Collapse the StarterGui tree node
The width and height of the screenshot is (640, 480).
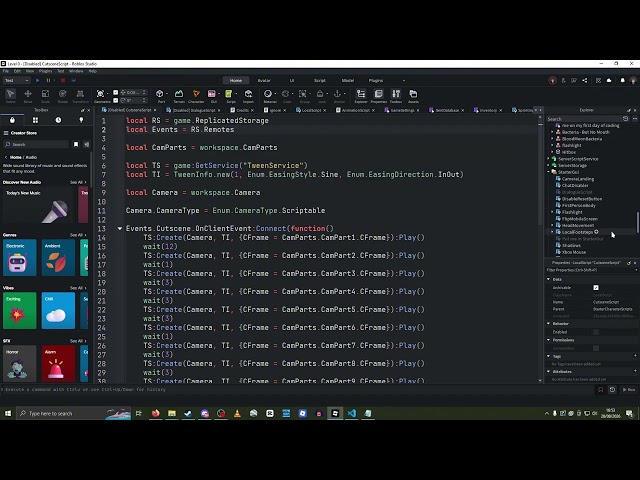coord(549,172)
